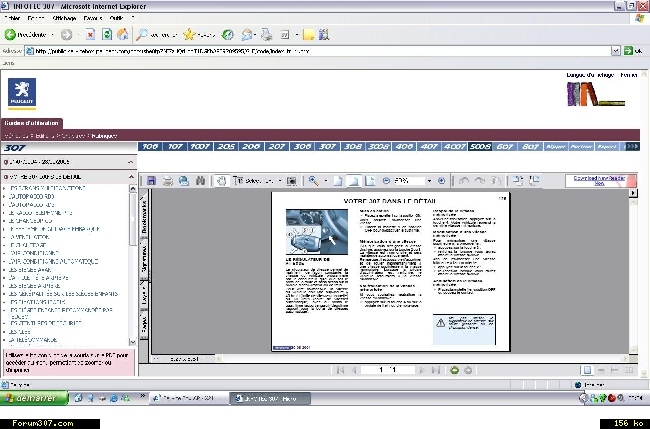
Task: Click the zoom out minus button
Action: [386, 181]
